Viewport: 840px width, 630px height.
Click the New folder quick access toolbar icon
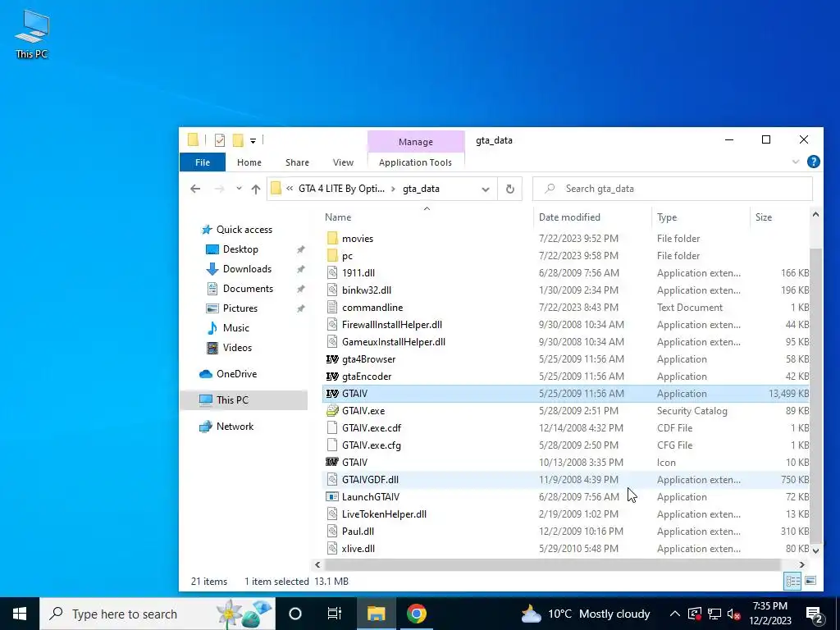pyautogui.click(x=238, y=140)
